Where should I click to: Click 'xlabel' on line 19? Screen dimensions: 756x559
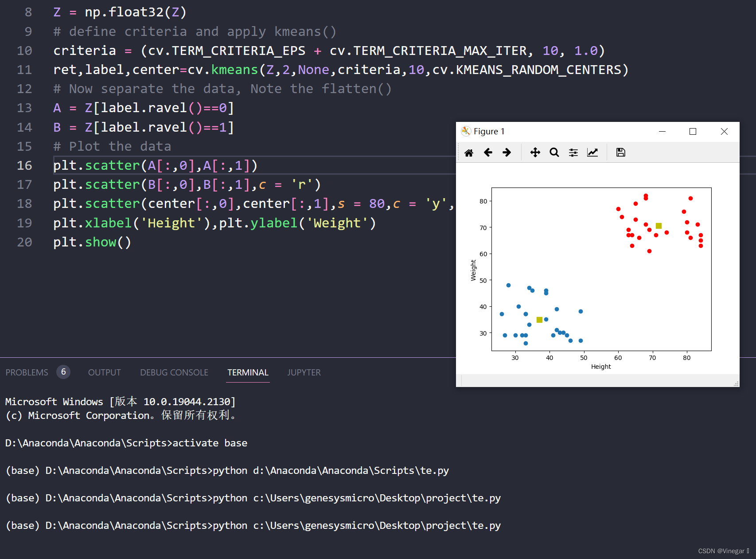click(x=108, y=223)
